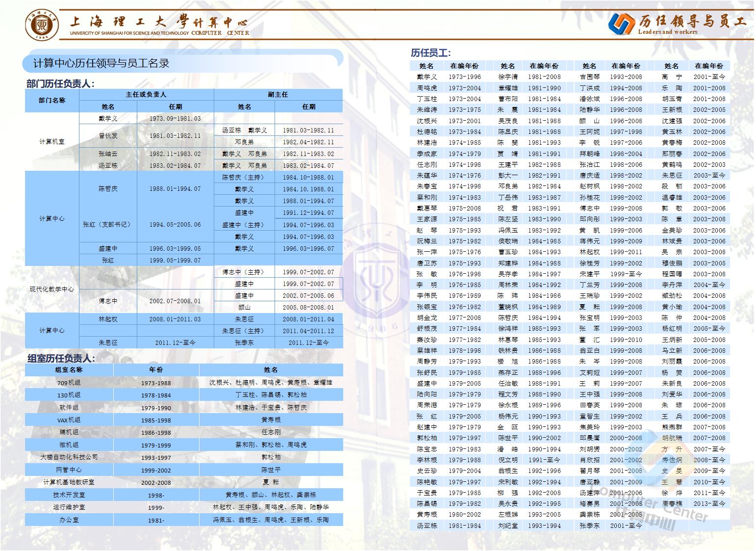Select the 上海理工大学计算中心 calligraphy title
This screenshot has height=551, width=756.
pyautogui.click(x=159, y=21)
